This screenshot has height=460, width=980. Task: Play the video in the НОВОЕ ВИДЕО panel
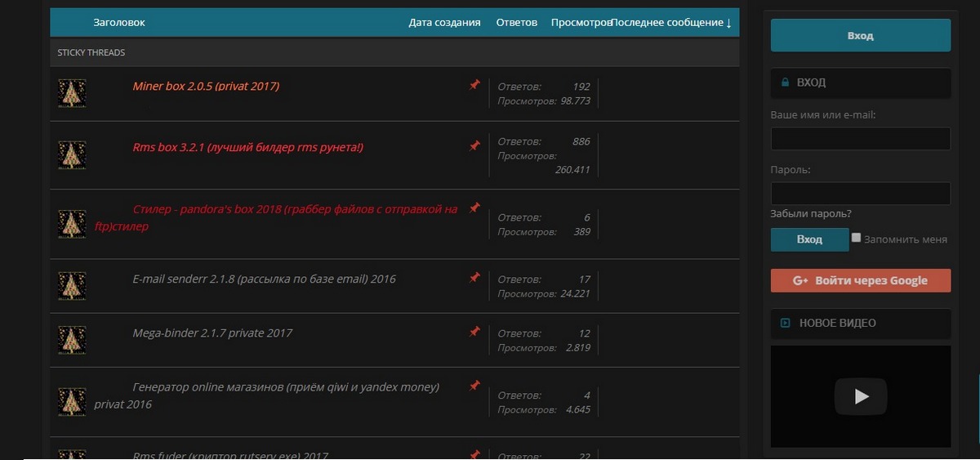coord(861,396)
